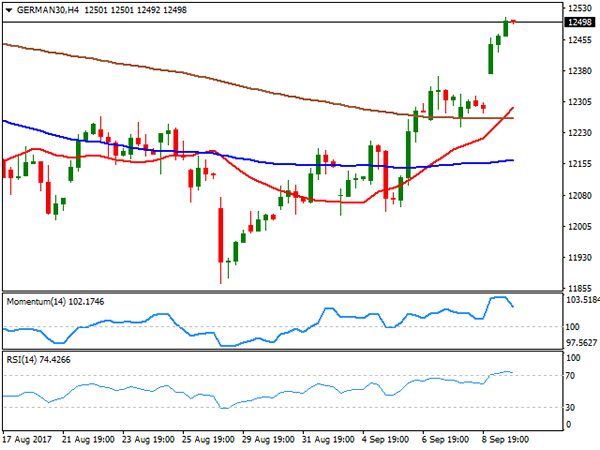
Task: Click the 12380 price axis label
Action: 580,71
